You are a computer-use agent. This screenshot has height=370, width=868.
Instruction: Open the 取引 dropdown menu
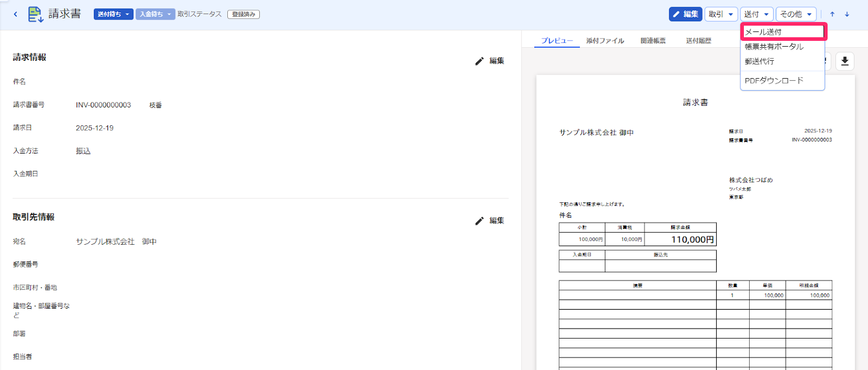(721, 14)
